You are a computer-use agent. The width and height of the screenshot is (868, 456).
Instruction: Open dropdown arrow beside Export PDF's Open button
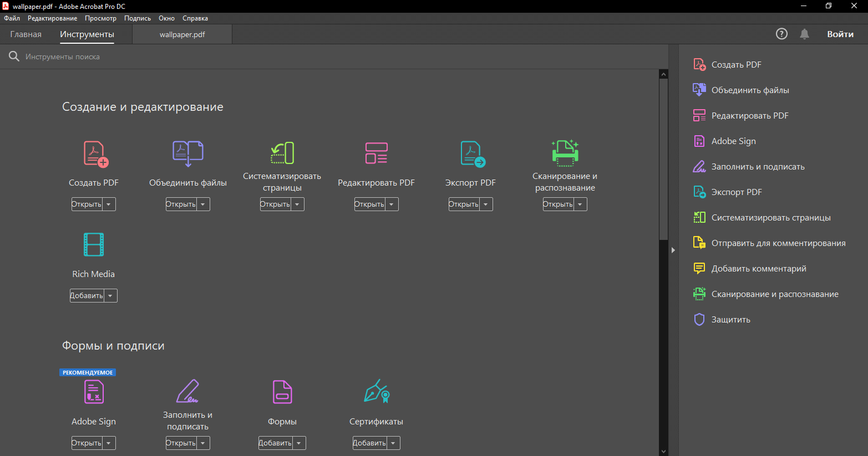tap(486, 204)
